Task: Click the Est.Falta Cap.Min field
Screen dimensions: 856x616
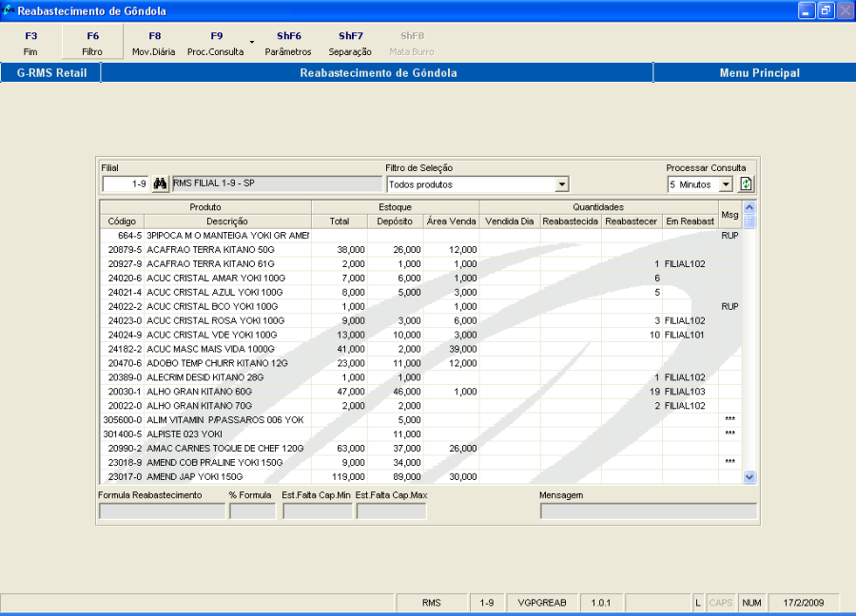Action: (x=318, y=511)
